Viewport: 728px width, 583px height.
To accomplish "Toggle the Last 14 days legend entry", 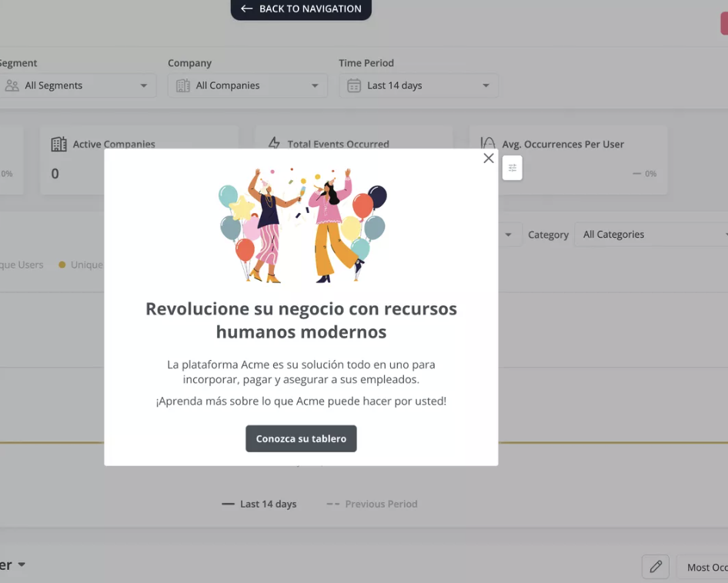I will tap(259, 504).
